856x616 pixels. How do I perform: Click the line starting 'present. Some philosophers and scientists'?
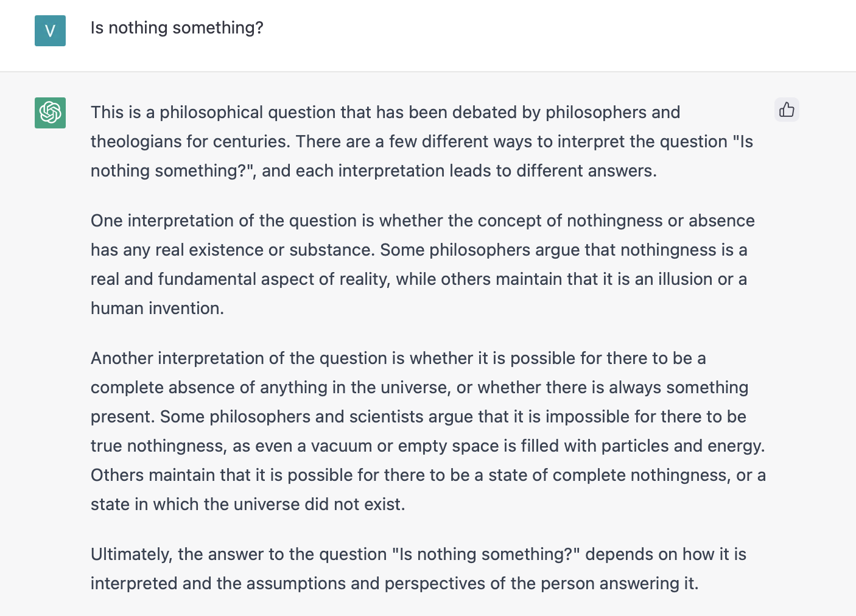coord(418,417)
